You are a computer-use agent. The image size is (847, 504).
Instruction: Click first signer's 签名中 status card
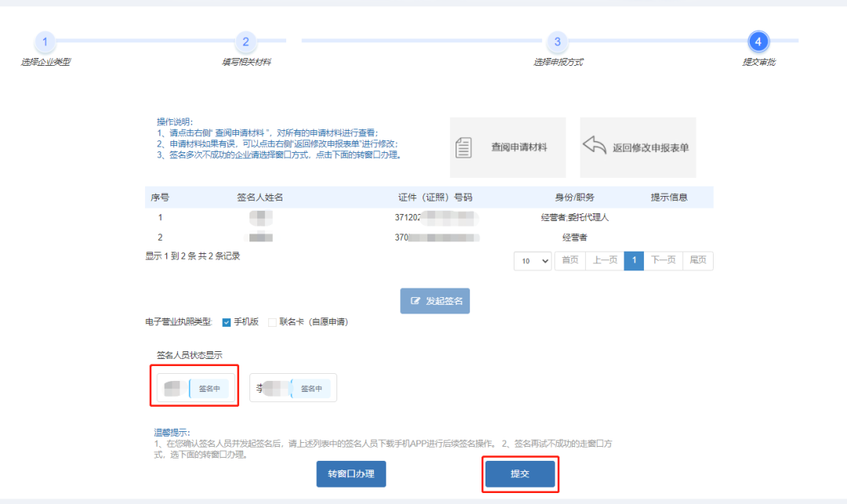pyautogui.click(x=194, y=388)
